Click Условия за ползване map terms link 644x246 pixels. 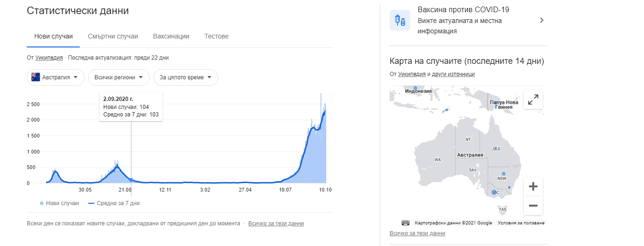click(521, 223)
